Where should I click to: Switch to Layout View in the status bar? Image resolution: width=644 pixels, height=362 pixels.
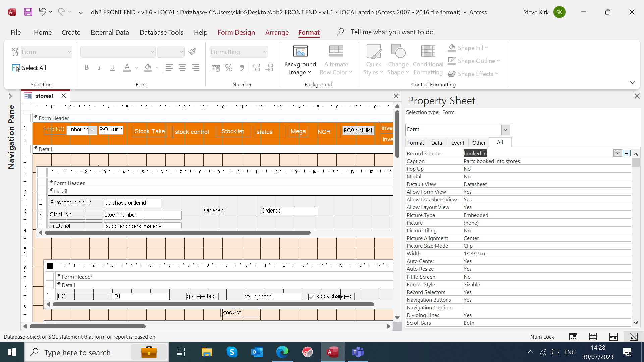[613, 337]
